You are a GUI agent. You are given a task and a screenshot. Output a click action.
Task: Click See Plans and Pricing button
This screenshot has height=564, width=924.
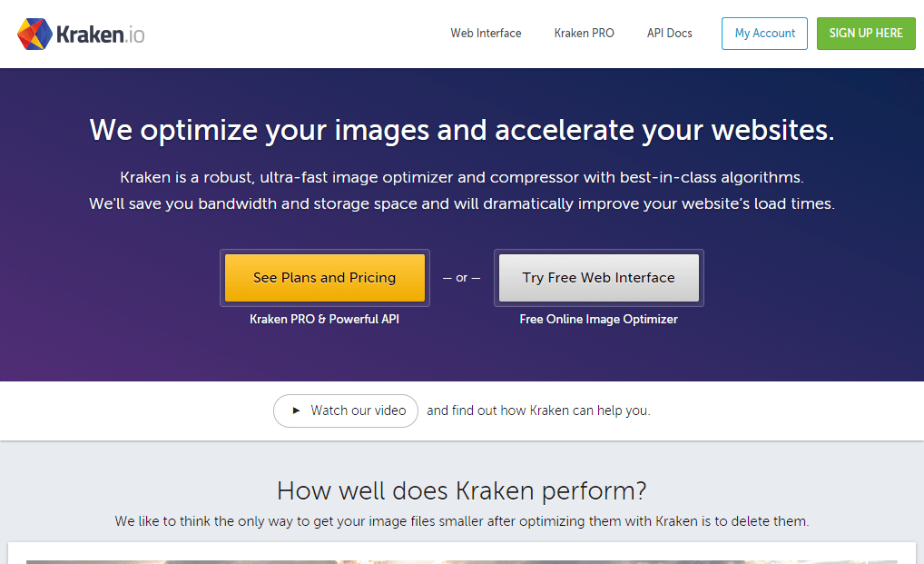324,278
